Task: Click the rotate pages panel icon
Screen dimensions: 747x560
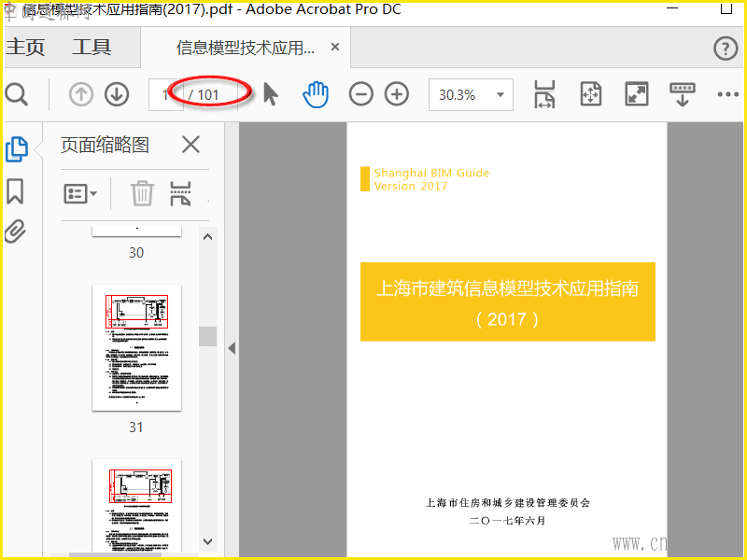Action: 180,193
